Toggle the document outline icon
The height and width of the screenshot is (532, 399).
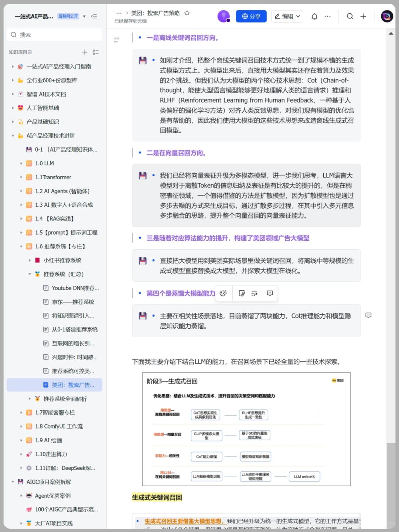point(117,40)
